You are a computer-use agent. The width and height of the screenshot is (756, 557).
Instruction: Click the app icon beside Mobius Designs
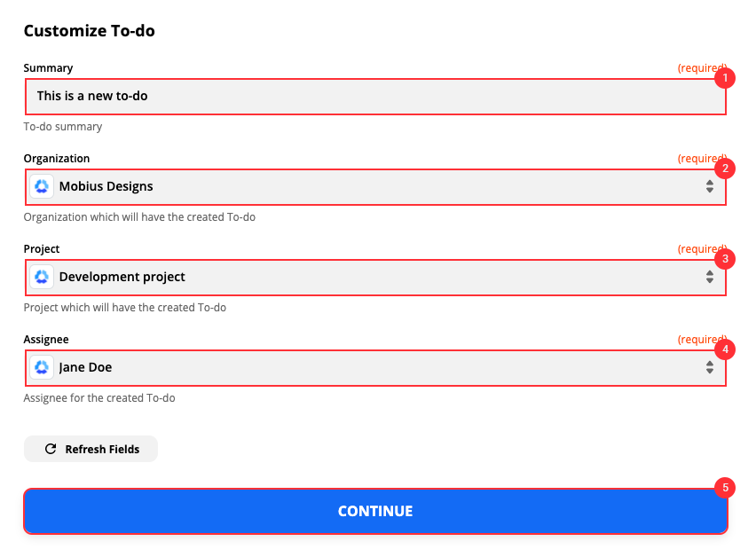click(x=41, y=186)
